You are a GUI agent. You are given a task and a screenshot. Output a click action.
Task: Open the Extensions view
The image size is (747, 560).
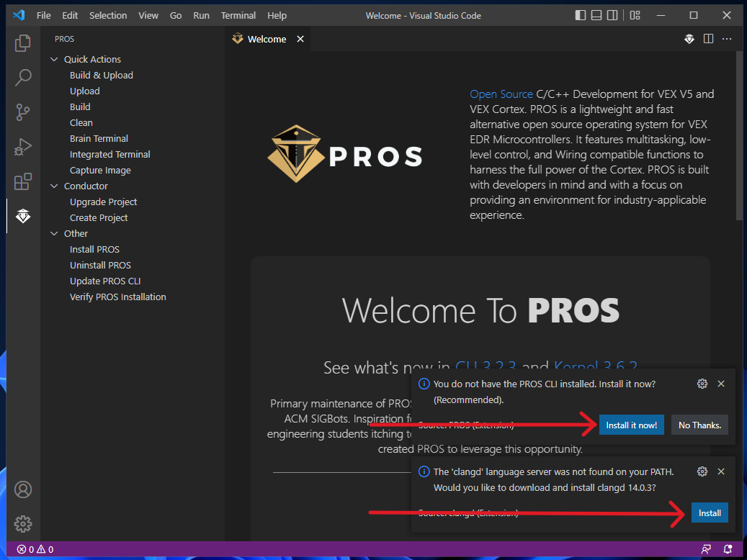point(23,181)
